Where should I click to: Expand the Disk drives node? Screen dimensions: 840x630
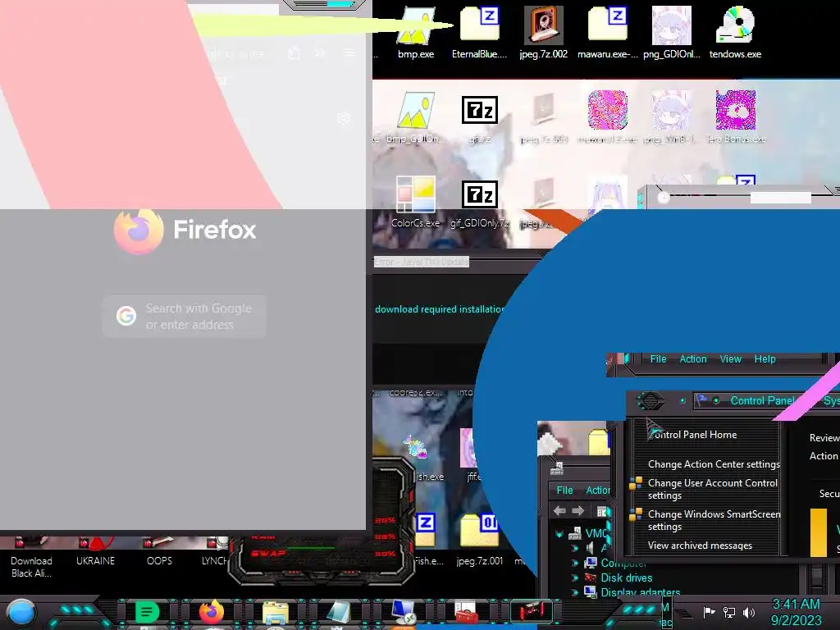(575, 578)
